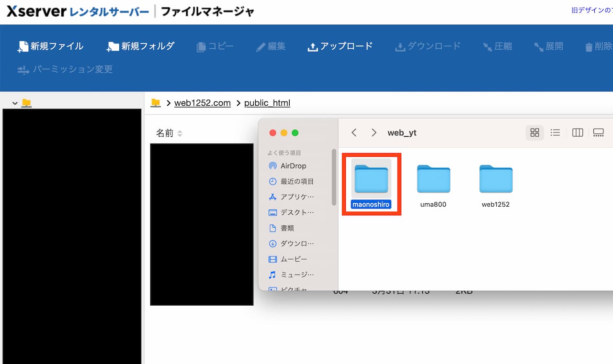
Task: Click the uma800 folder name label
Action: click(x=433, y=204)
